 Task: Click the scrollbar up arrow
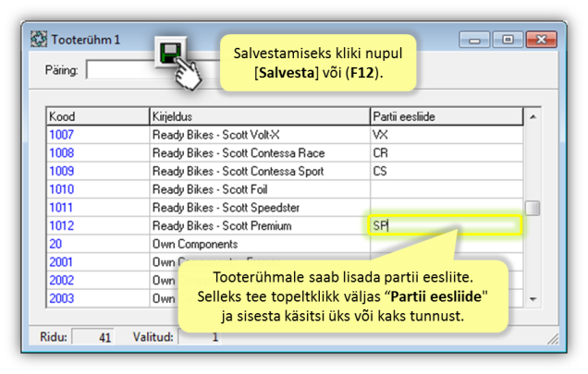pyautogui.click(x=533, y=117)
